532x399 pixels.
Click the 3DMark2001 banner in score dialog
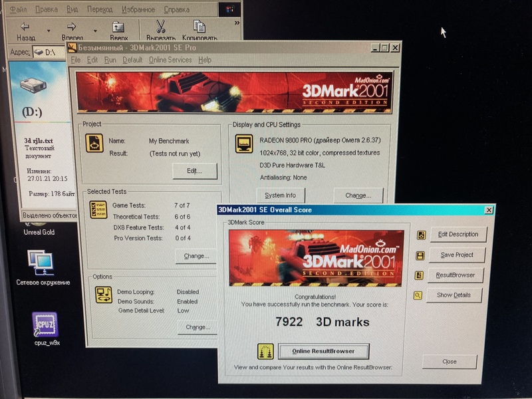pos(315,258)
